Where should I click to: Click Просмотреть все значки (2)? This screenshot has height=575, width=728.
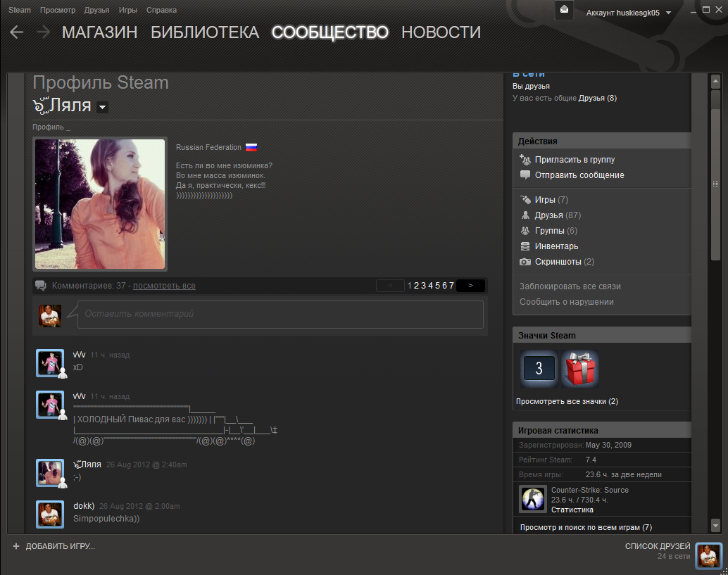567,401
